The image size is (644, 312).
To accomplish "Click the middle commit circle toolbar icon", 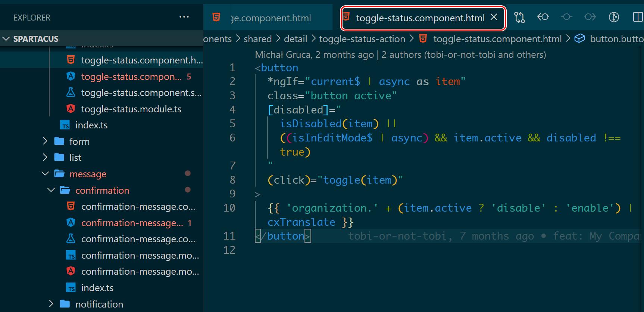I will [x=566, y=17].
